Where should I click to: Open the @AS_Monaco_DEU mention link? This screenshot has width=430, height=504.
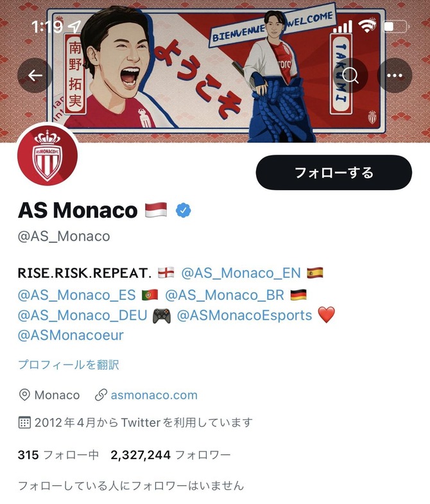point(83,315)
